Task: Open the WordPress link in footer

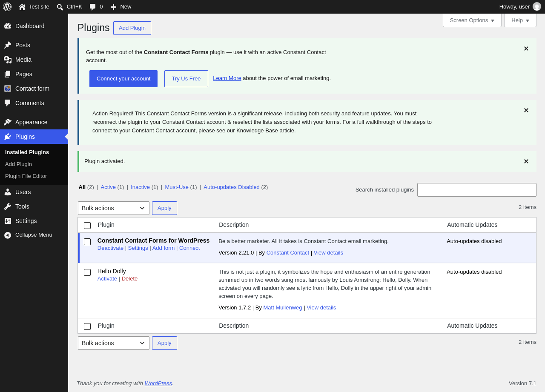Action: pos(158,383)
